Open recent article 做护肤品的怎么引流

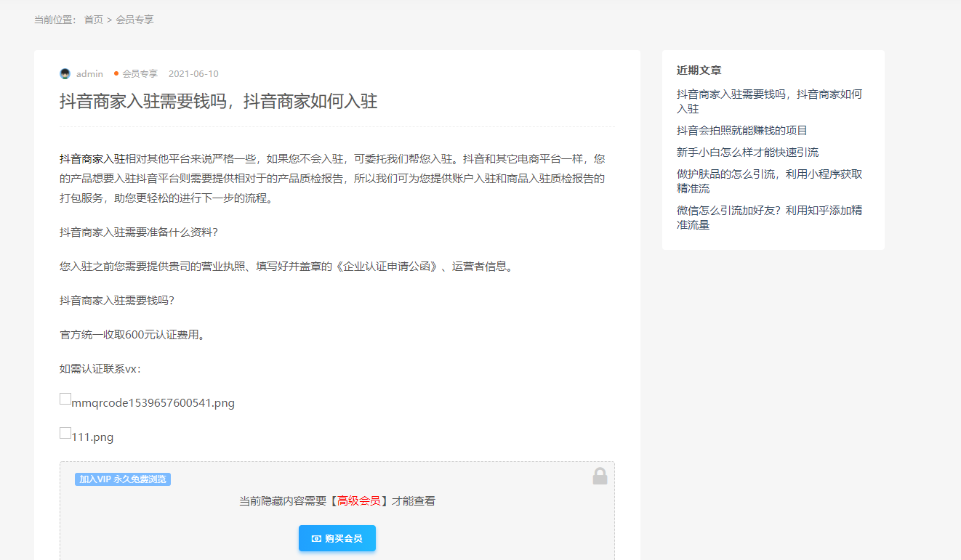[x=769, y=181]
